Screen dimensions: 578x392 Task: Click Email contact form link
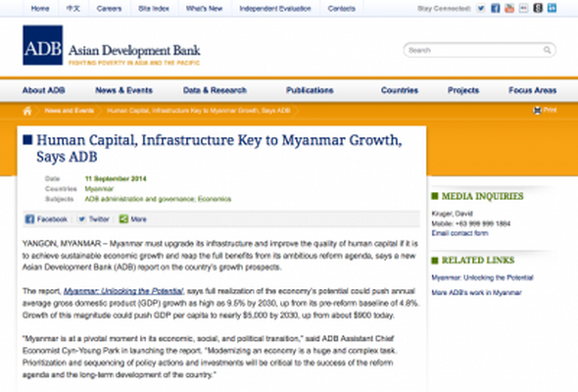point(459,233)
